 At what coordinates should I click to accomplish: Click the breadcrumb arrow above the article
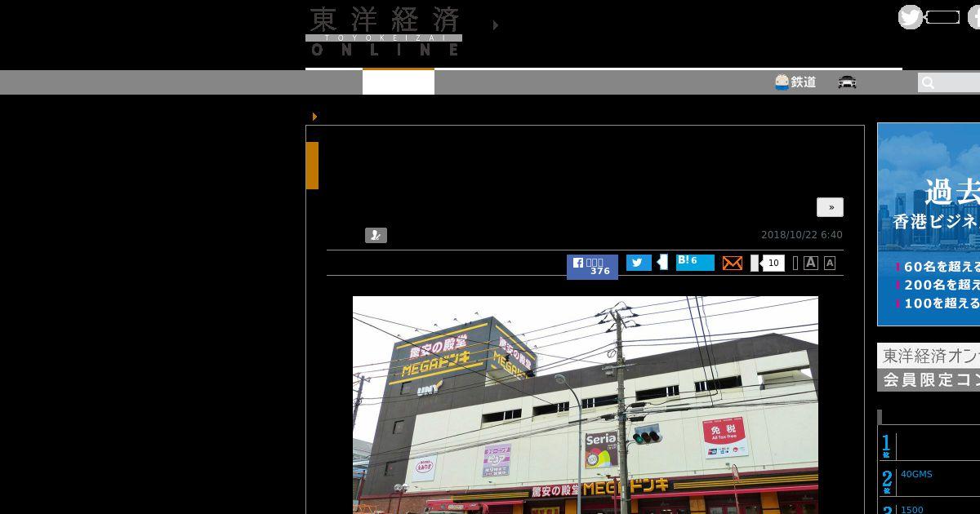314,117
